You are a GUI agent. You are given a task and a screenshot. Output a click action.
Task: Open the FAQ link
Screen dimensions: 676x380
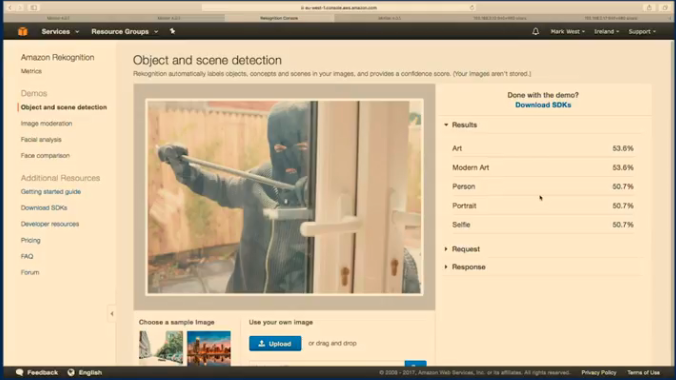pos(27,256)
